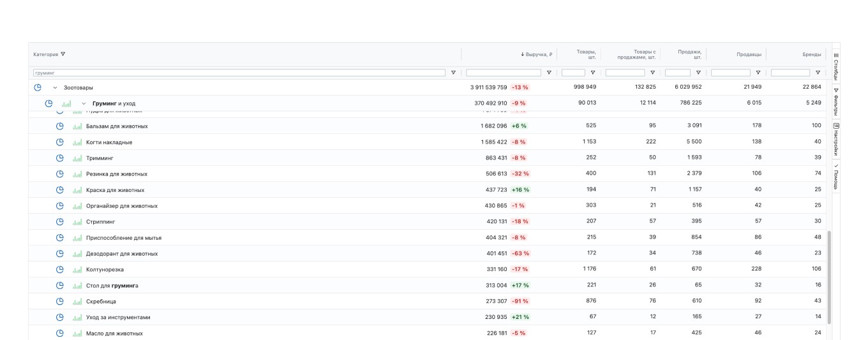
Task: Open the Фильтры side panel tab
Action: (836, 102)
